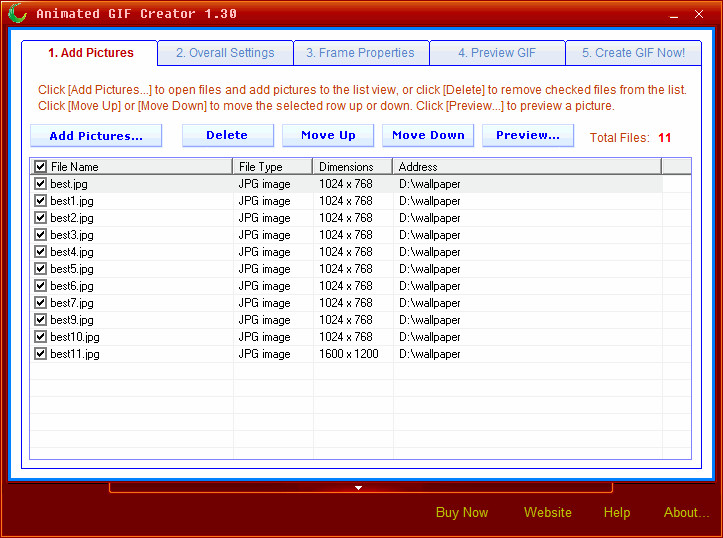This screenshot has width=723, height=538.
Task: Click the Move Down button
Action: pos(428,136)
